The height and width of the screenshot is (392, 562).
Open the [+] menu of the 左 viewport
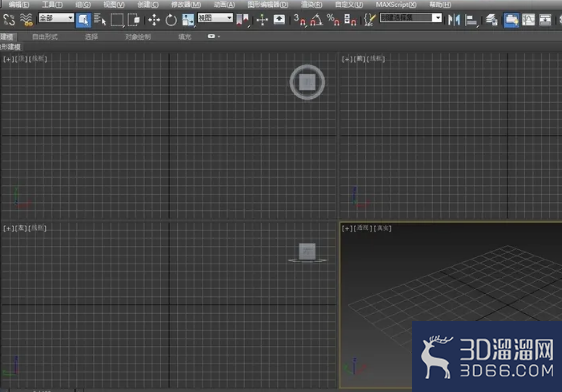(x=8, y=228)
